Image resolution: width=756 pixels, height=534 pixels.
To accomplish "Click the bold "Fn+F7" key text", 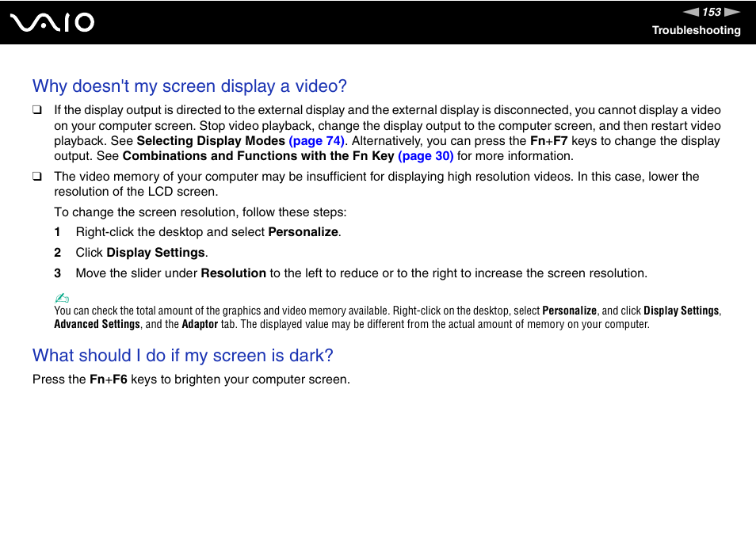I will 548,141.
